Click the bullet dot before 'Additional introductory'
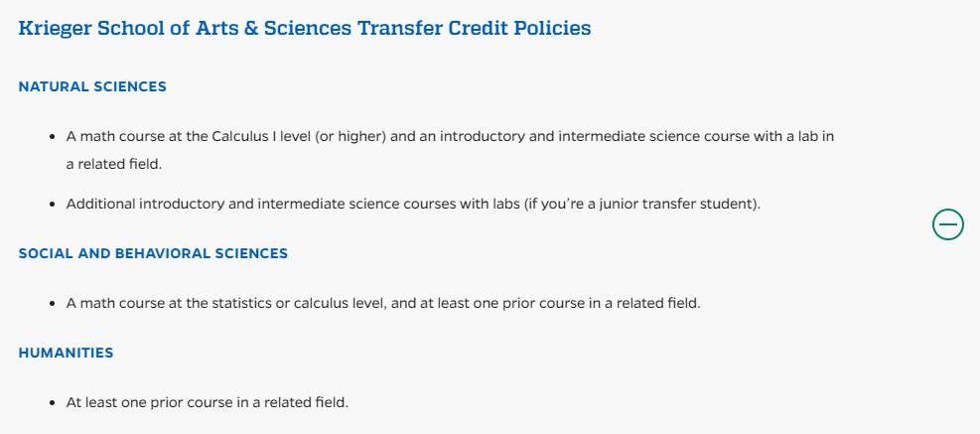 54,204
